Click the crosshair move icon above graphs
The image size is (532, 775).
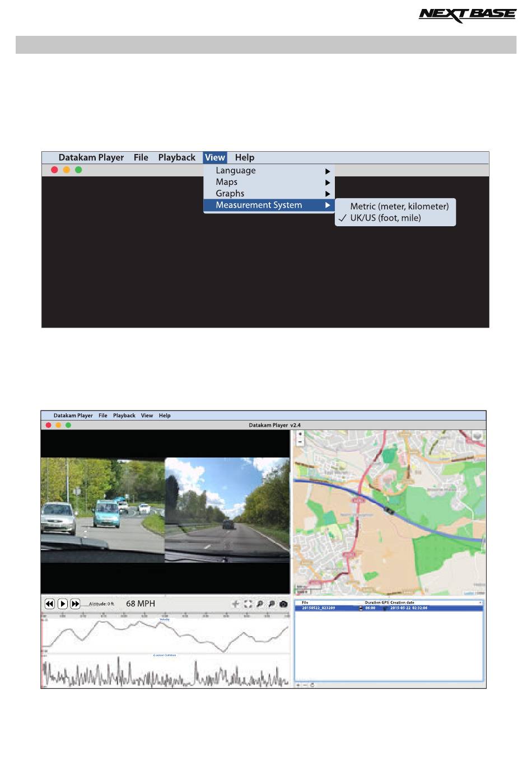pyautogui.click(x=236, y=604)
